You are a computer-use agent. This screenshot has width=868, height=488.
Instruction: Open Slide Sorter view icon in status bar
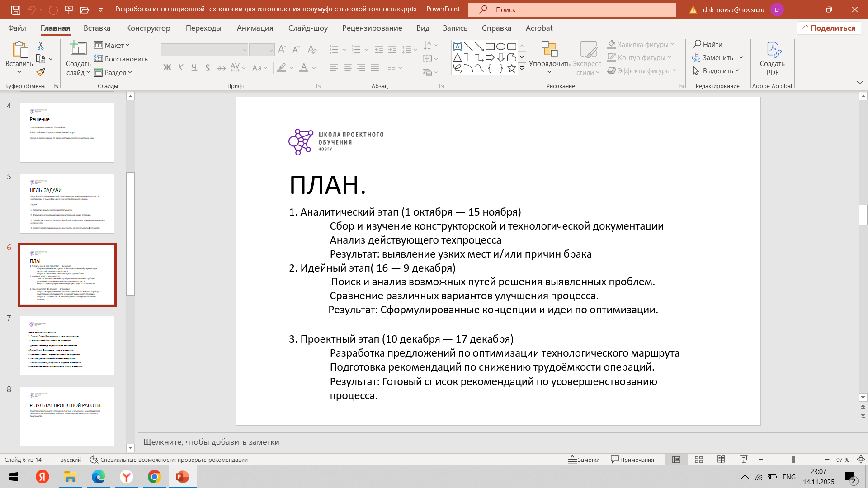[699, 460]
